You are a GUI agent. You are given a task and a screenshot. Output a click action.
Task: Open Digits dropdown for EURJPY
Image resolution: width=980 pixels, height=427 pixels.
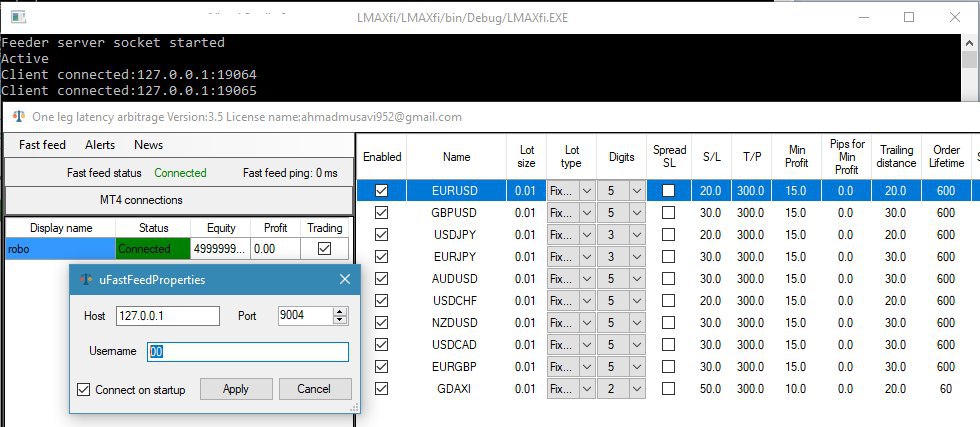click(637, 257)
